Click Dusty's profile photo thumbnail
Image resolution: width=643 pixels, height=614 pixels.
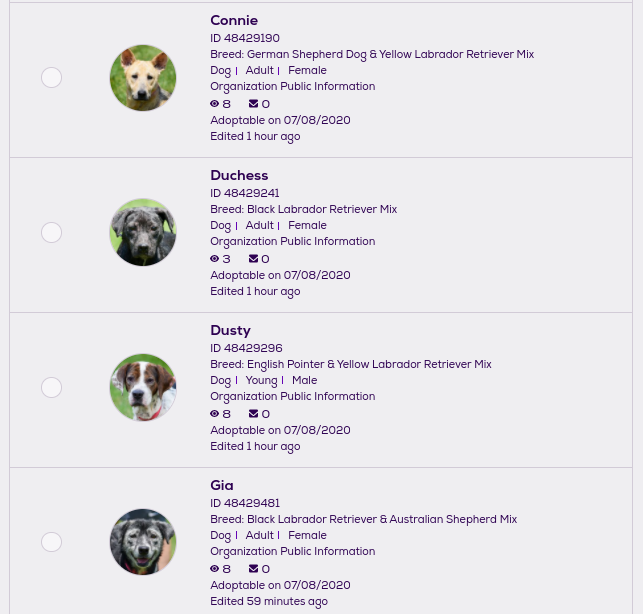click(143, 388)
